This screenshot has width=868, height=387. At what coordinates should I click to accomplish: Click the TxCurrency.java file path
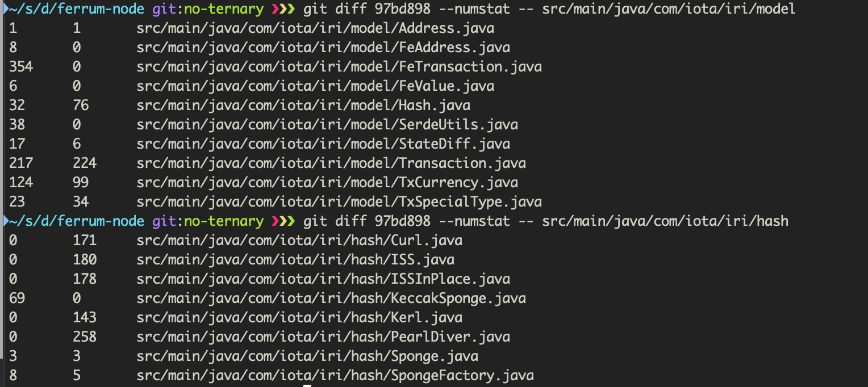(327, 183)
